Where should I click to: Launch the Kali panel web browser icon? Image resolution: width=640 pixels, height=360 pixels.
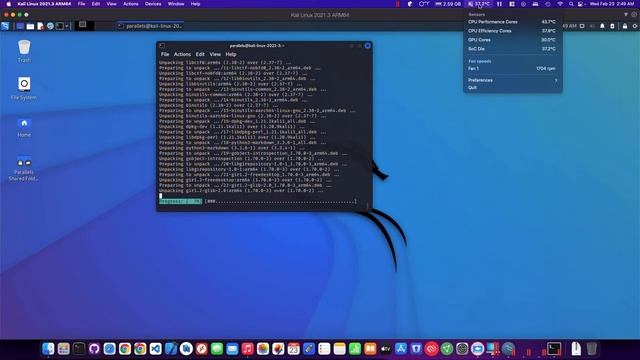[50, 26]
